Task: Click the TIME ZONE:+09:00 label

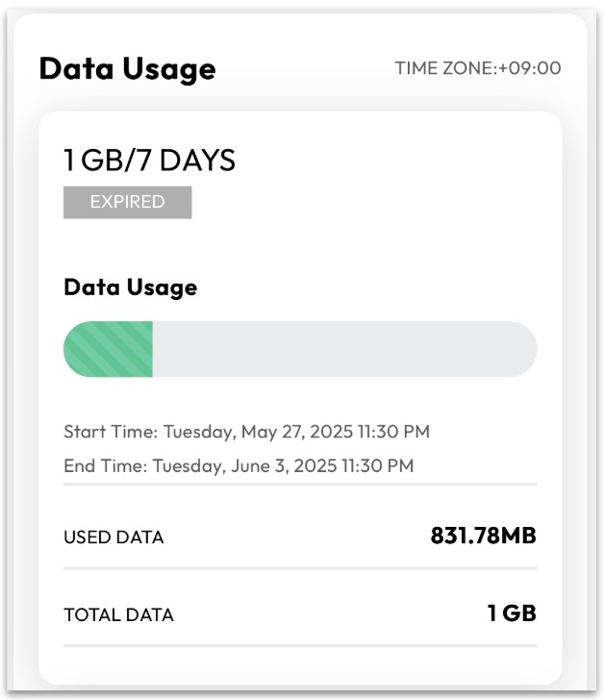Action: click(x=477, y=68)
